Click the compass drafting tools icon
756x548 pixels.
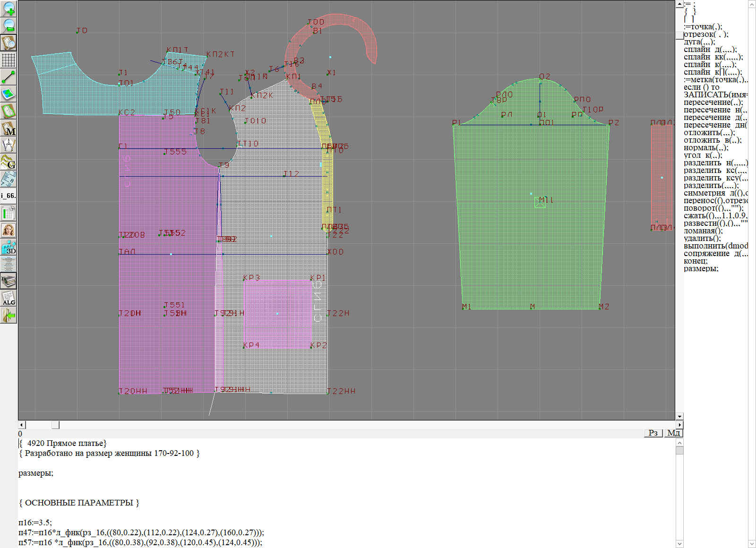(9, 145)
